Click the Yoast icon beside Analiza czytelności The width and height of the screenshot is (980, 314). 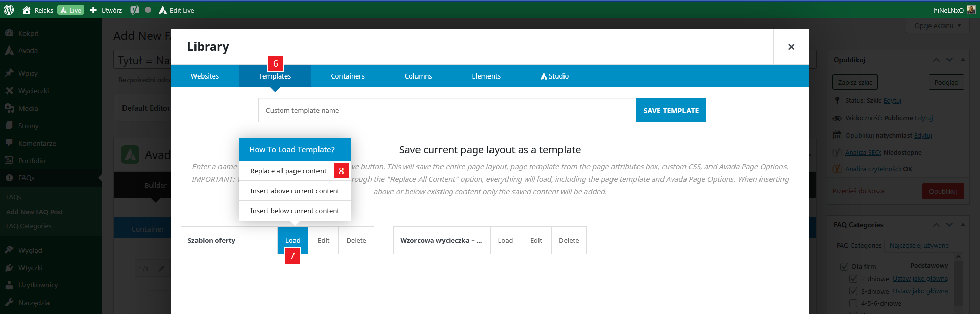coord(837,169)
